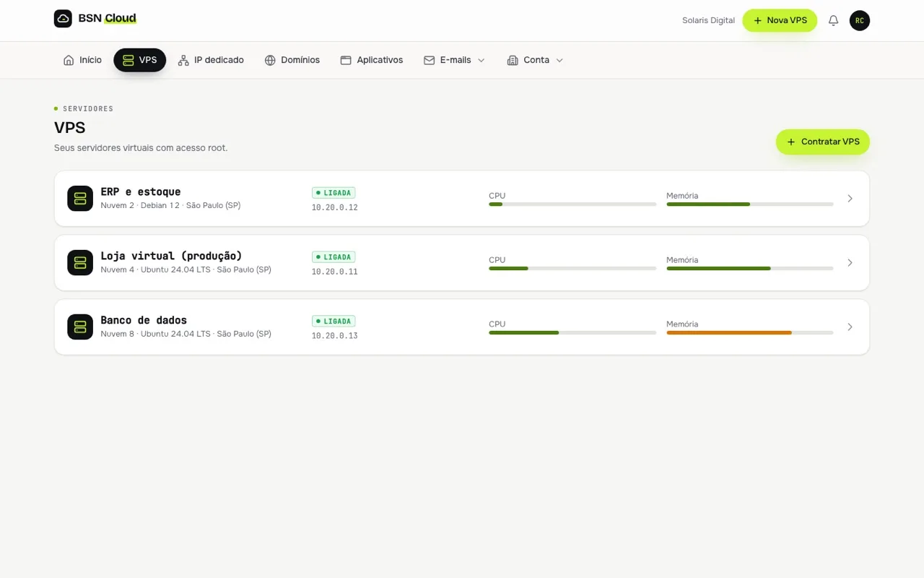Click the network icon beside IP dedicado

pos(183,60)
